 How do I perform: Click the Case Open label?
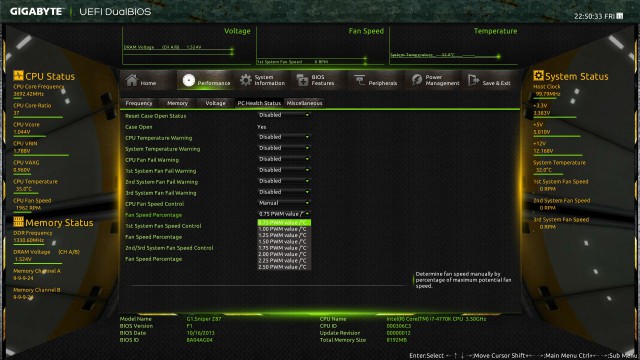pos(139,127)
